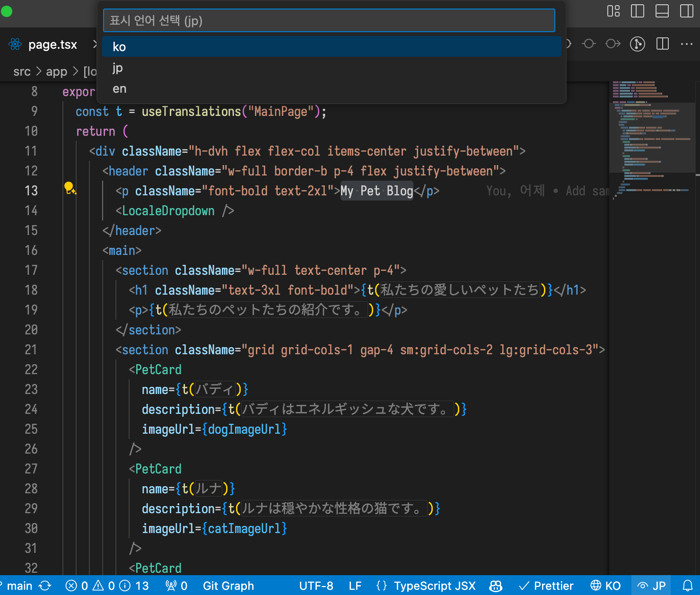Click the Copilot status icon

point(496,586)
